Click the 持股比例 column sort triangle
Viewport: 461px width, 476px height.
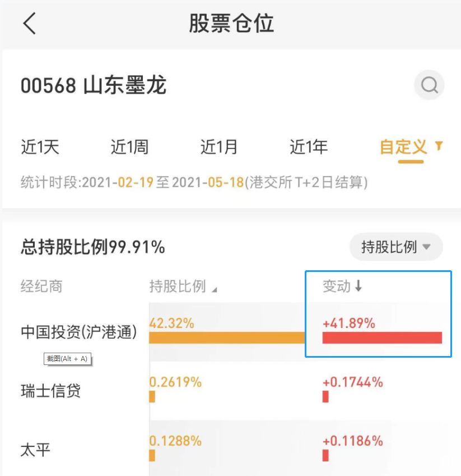[214, 289]
